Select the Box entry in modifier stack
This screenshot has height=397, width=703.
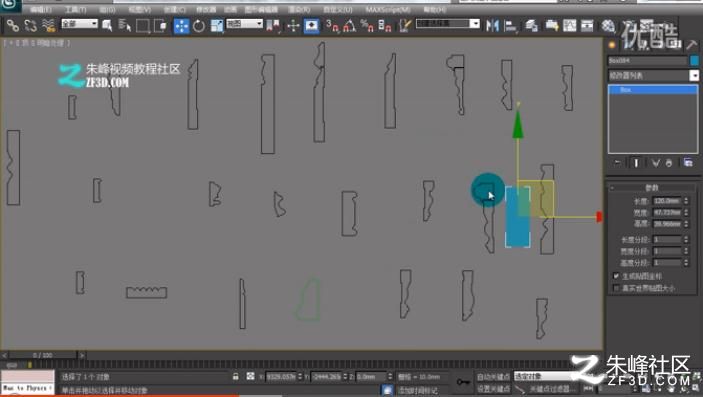coord(653,90)
